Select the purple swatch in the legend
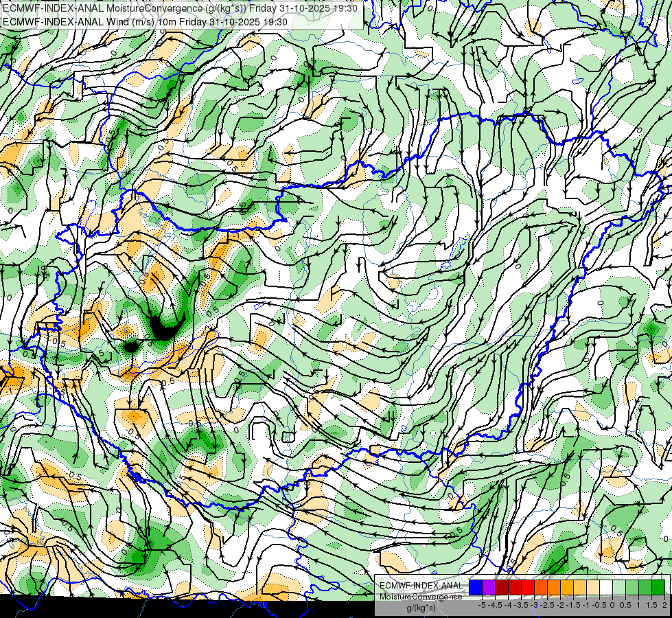Viewport: 672px width, 618px height. pyautogui.click(x=489, y=588)
